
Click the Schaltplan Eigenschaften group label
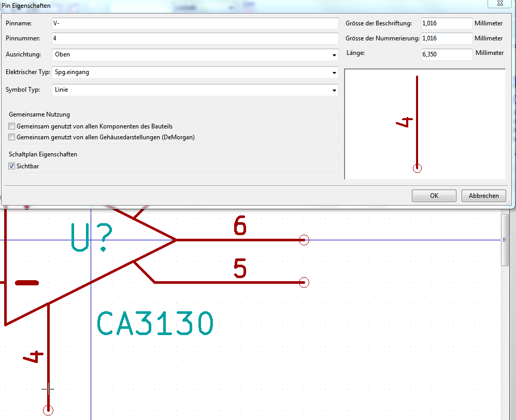point(43,154)
